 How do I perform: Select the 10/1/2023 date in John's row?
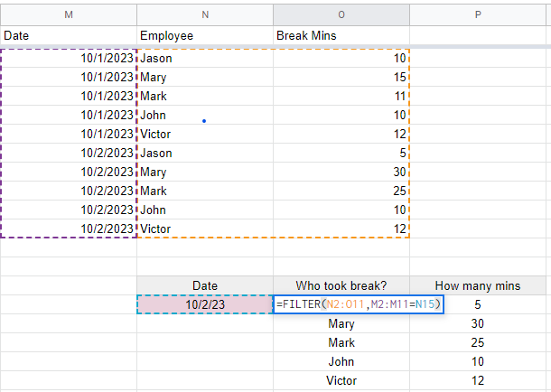coord(69,115)
